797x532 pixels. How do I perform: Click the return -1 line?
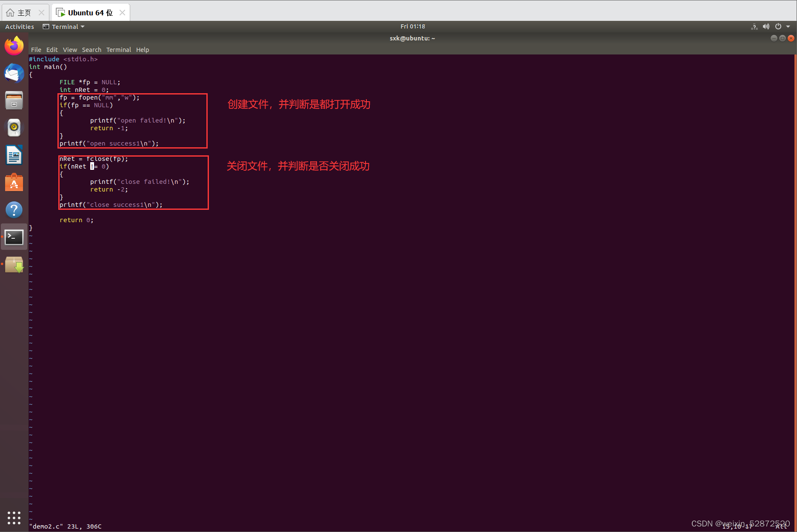pyautogui.click(x=109, y=128)
